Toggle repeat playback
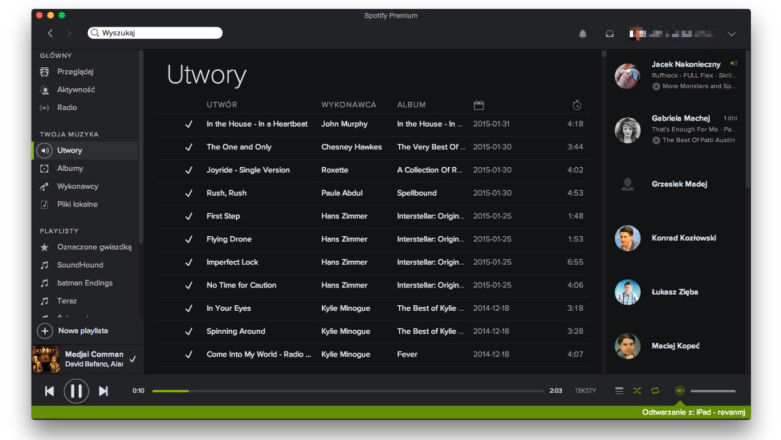The height and width of the screenshot is (440, 781). click(x=655, y=391)
